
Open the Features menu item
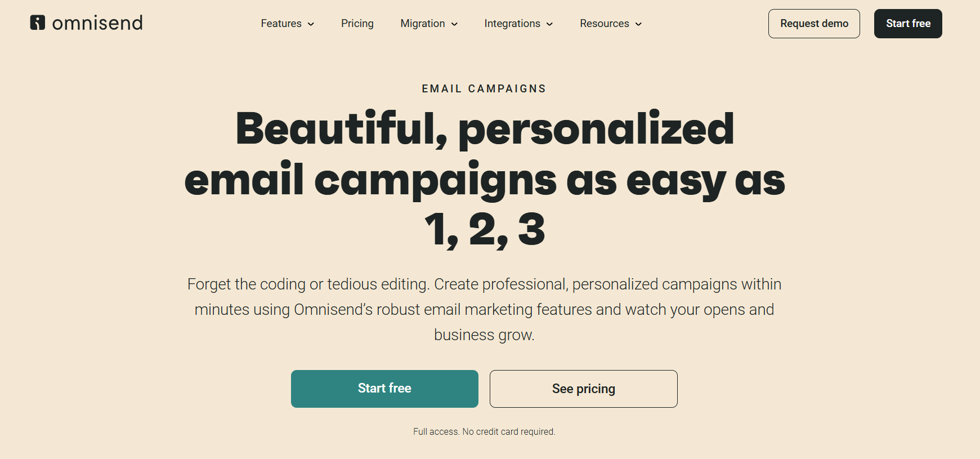pos(280,24)
